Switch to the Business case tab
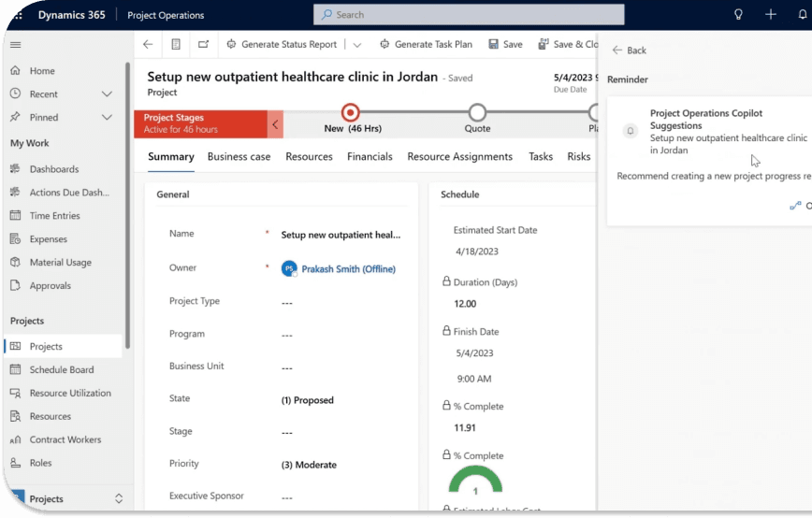This screenshot has width=812, height=518. pos(239,156)
